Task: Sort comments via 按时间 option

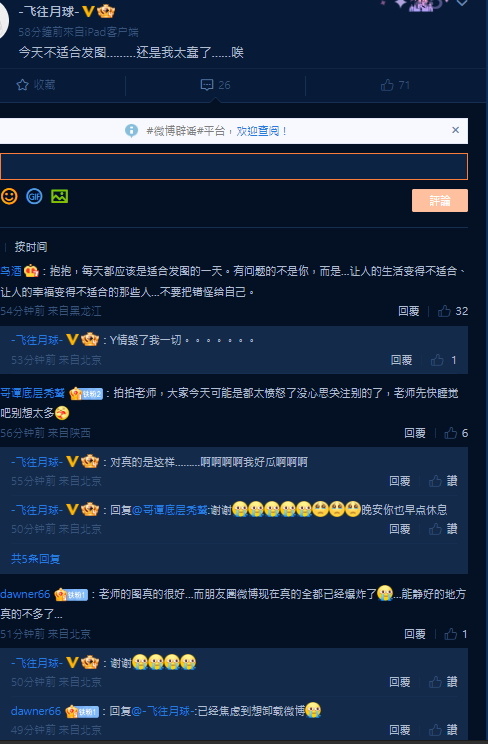Action: point(31,247)
